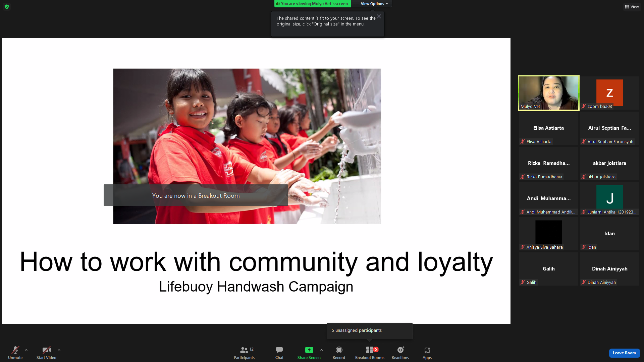Click the 'You are viewing Mulyo Vet's screen' banner

point(313,4)
